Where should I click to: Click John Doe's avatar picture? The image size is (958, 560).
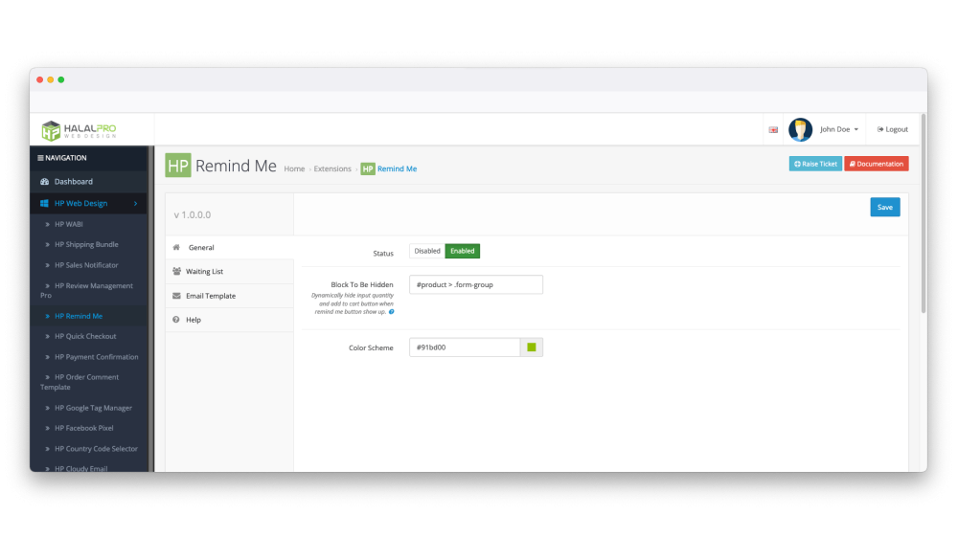coord(800,129)
